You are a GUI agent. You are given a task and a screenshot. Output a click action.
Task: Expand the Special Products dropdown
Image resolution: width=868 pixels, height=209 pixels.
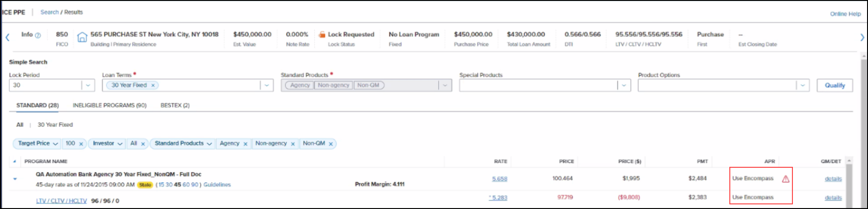coord(624,85)
